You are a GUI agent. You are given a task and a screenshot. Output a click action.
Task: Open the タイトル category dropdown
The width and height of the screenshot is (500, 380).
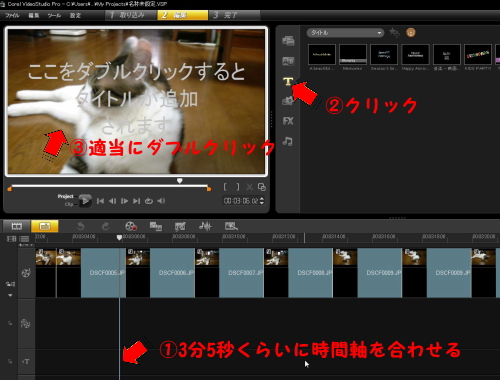click(x=345, y=33)
